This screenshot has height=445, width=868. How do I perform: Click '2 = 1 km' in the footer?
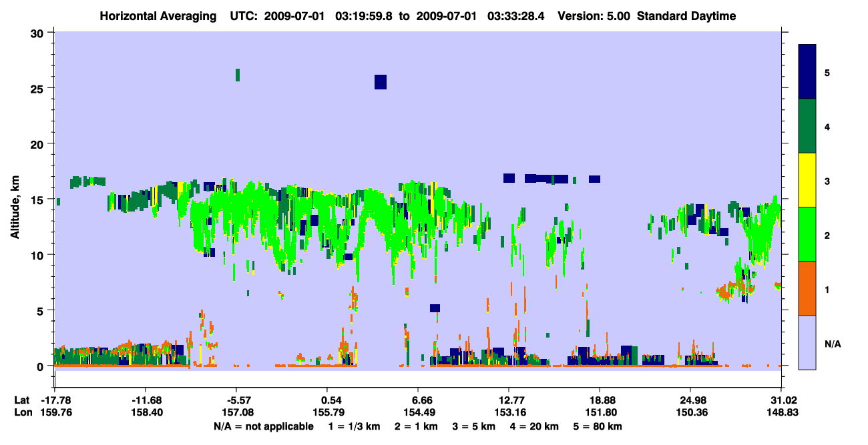pyautogui.click(x=416, y=426)
